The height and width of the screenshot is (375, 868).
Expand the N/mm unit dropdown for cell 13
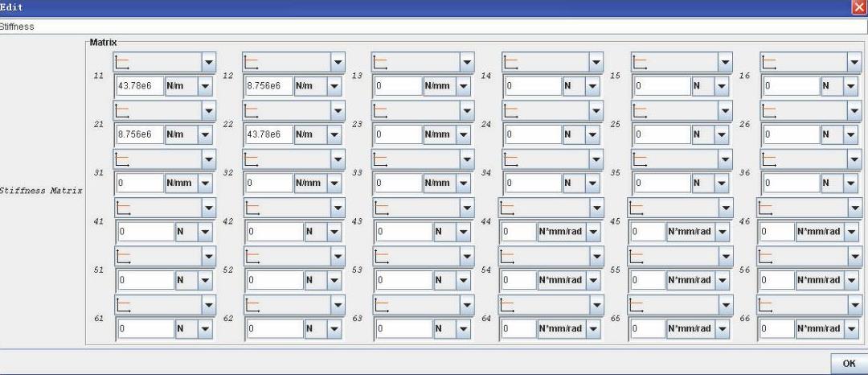[463, 86]
